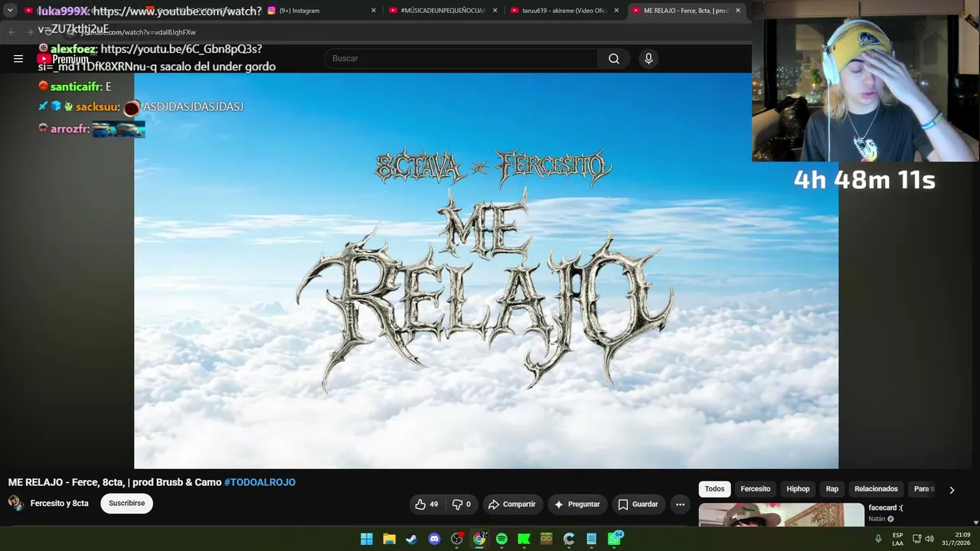Close the Instagram browser tab
This screenshot has width=980, height=551.
(374, 11)
